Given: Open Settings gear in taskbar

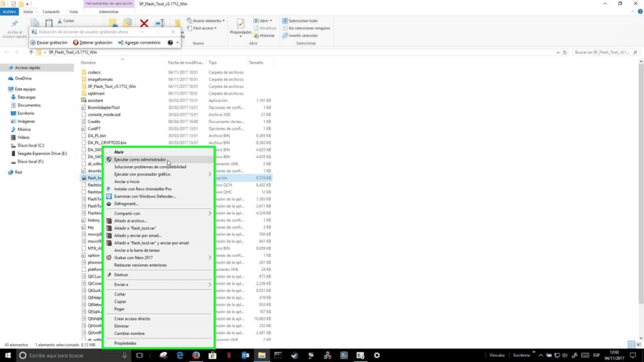Looking at the screenshot, I should [376, 356].
